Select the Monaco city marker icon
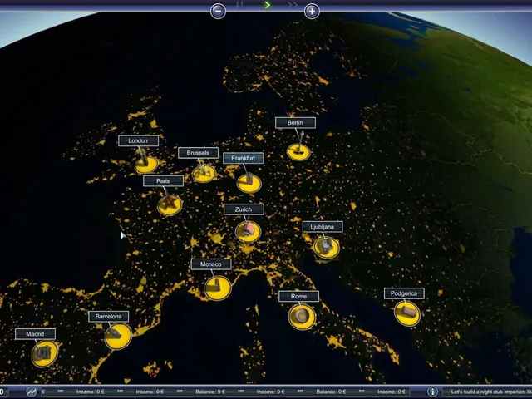The image size is (532, 399). [218, 288]
